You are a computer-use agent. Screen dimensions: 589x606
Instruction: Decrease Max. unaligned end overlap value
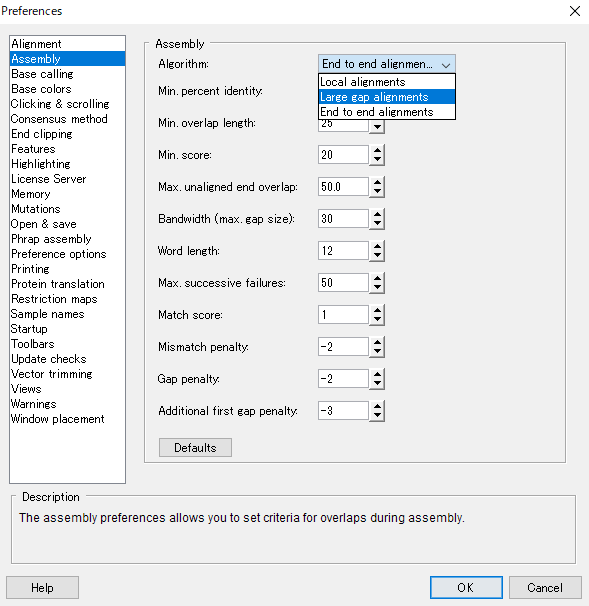(377, 192)
